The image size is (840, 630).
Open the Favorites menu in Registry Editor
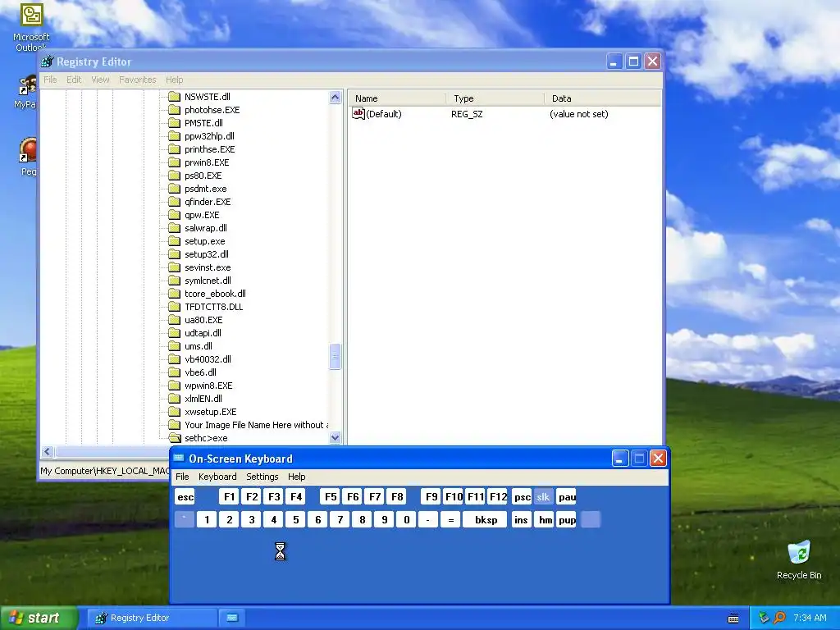(138, 80)
